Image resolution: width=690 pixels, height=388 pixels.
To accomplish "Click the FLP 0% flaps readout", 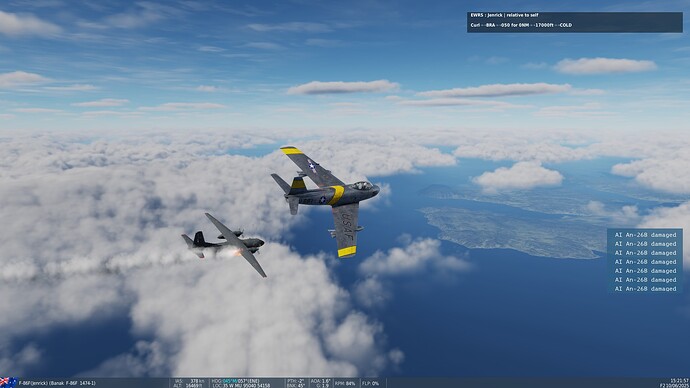I will (371, 383).
